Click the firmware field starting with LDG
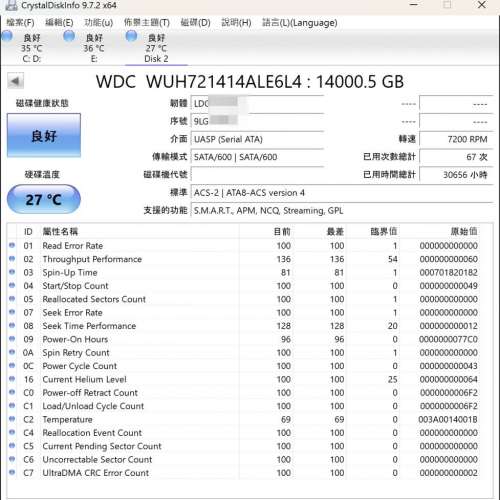This screenshot has height=500, width=500. (257, 104)
